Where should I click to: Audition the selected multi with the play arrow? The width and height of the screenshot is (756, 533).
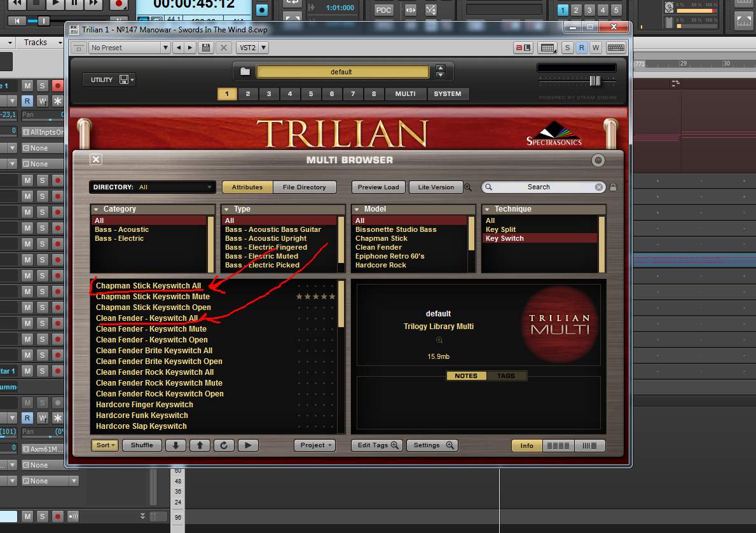[x=248, y=445]
